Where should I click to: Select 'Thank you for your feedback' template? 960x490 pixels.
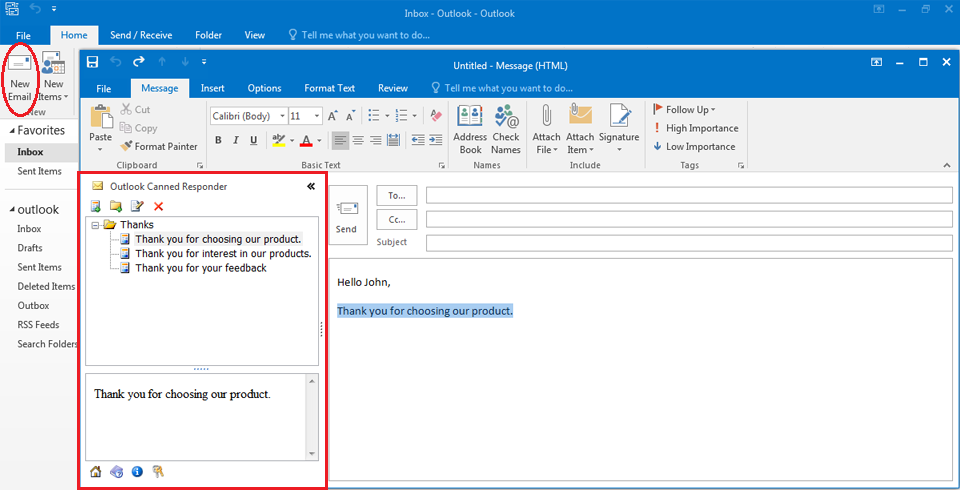pos(201,268)
